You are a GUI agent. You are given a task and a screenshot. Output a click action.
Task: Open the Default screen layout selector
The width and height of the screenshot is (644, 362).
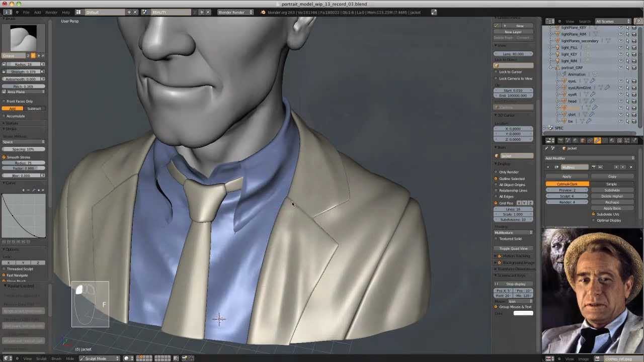106,12
